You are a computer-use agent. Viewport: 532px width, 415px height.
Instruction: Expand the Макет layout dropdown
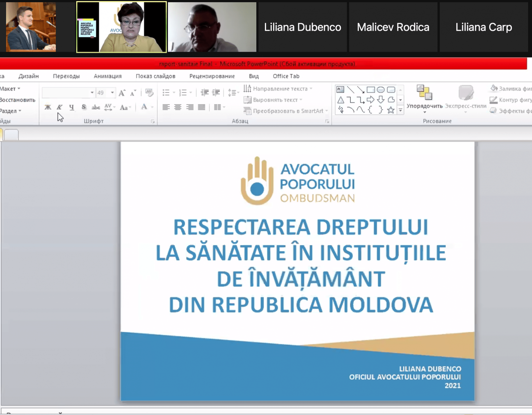(x=10, y=89)
